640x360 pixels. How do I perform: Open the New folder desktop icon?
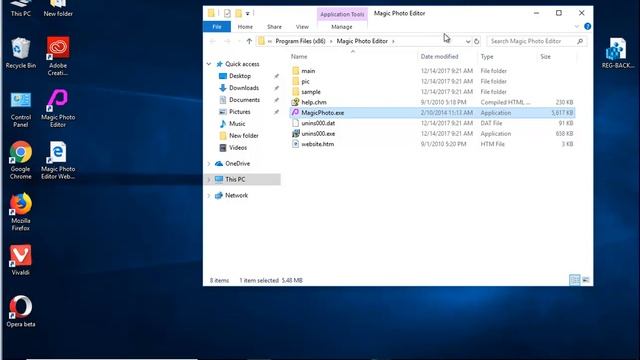58,8
